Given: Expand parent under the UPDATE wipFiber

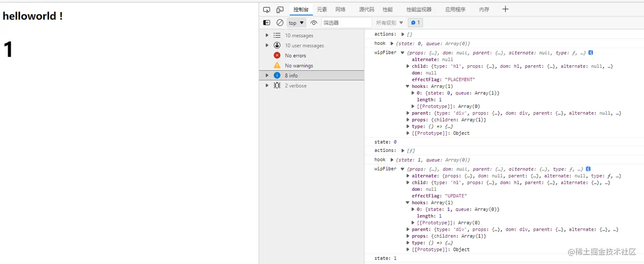Looking at the screenshot, I should pos(408,229).
